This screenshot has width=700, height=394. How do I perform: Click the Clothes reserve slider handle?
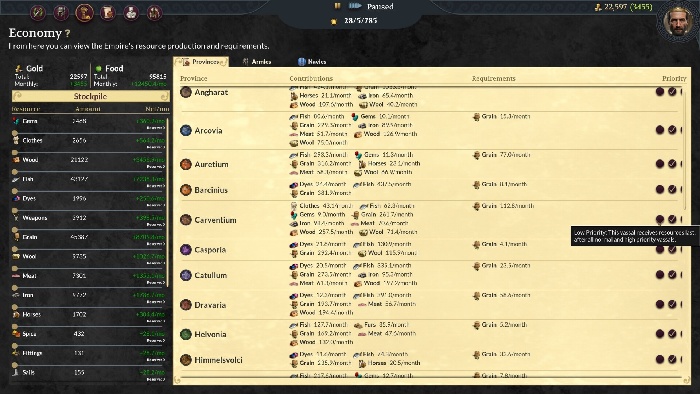pos(15,153)
